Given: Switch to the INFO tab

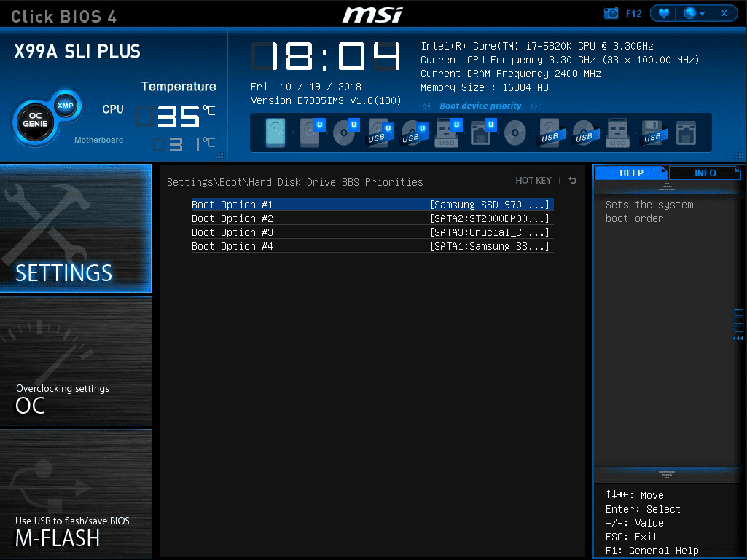Looking at the screenshot, I should tap(705, 173).
